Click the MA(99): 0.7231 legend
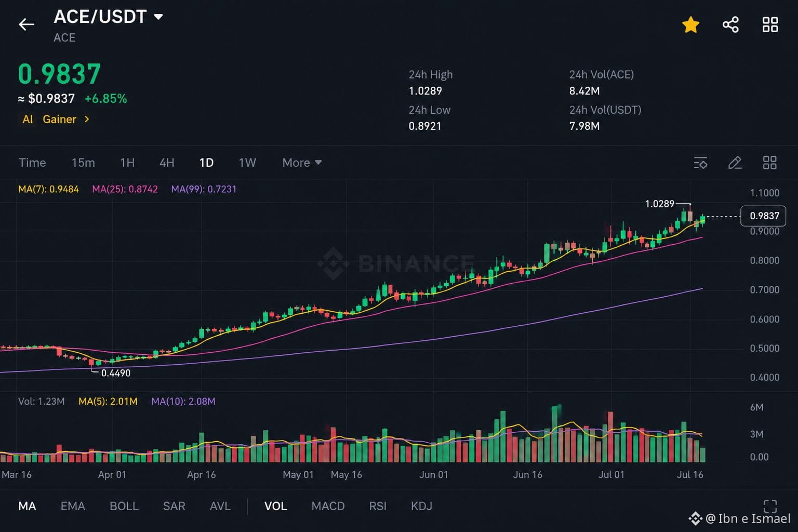 [204, 189]
